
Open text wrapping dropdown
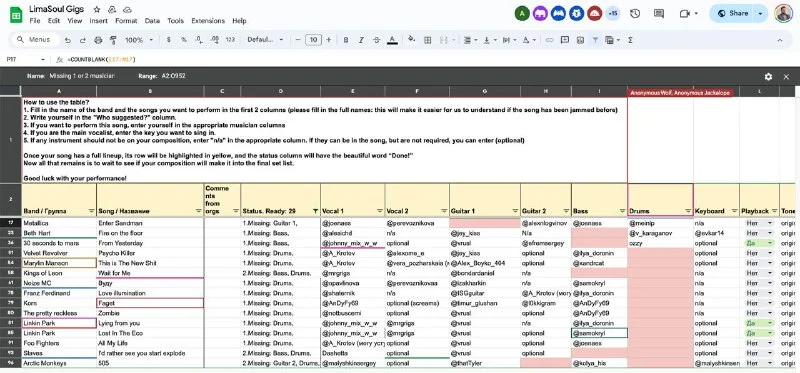[509, 40]
